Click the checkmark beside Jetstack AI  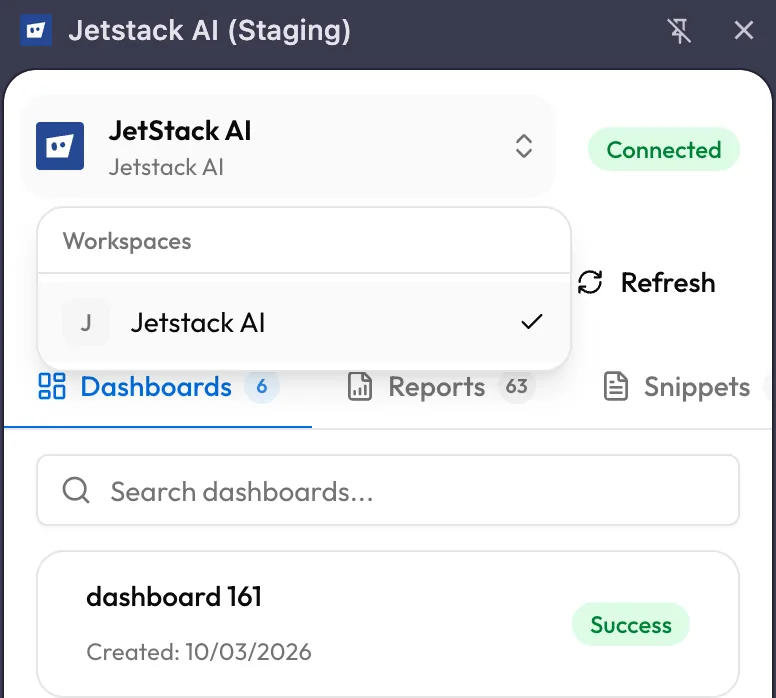(x=532, y=322)
